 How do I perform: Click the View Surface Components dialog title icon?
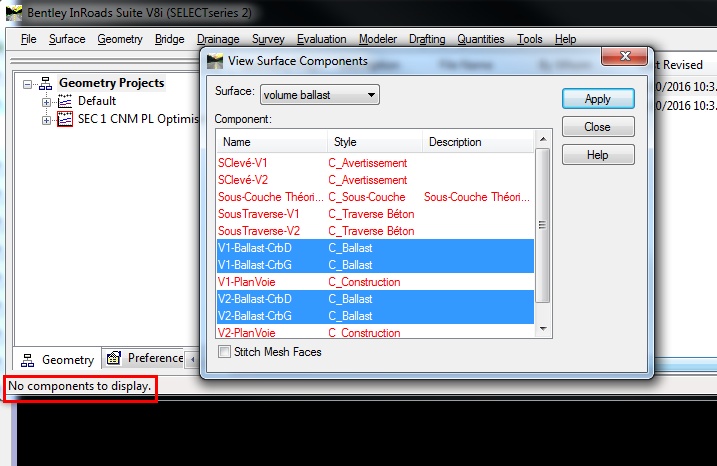[215, 61]
